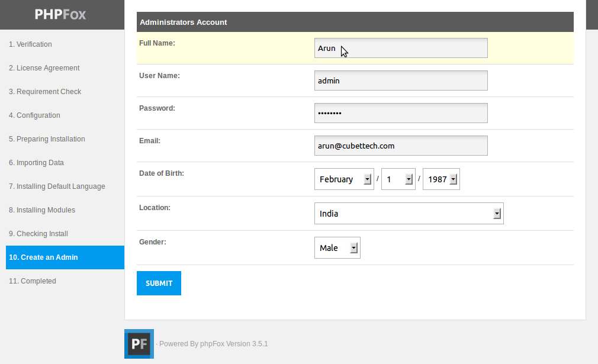Open the Gender dropdown showing Male
This screenshot has height=364, width=598.
tap(337, 248)
